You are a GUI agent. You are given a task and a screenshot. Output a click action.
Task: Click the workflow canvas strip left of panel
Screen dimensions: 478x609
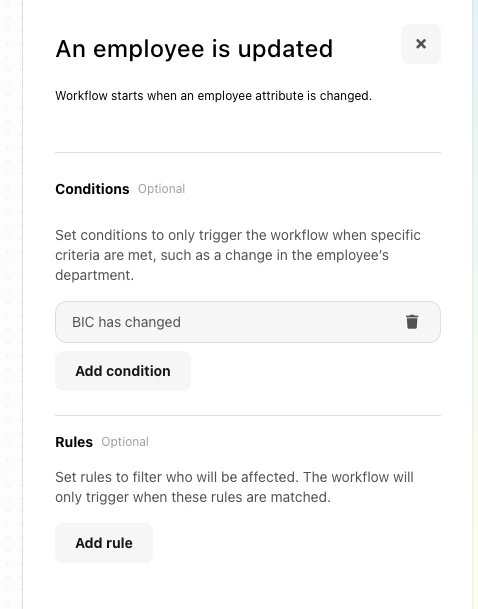click(x=11, y=304)
